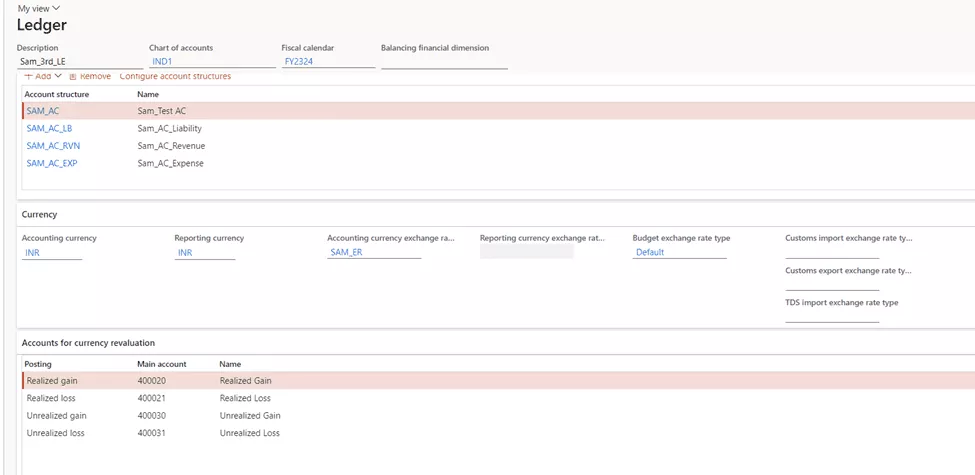975x475 pixels.
Task: Collapse the Currency section header
Action: click(x=40, y=214)
